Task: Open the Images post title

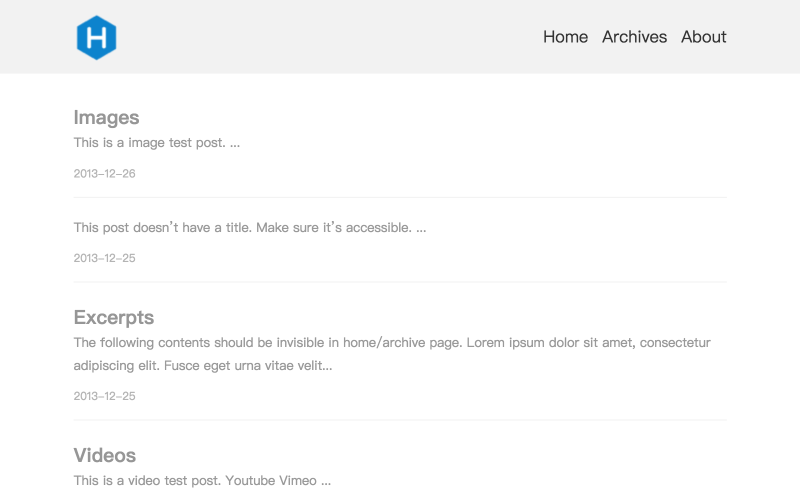Action: 106,118
